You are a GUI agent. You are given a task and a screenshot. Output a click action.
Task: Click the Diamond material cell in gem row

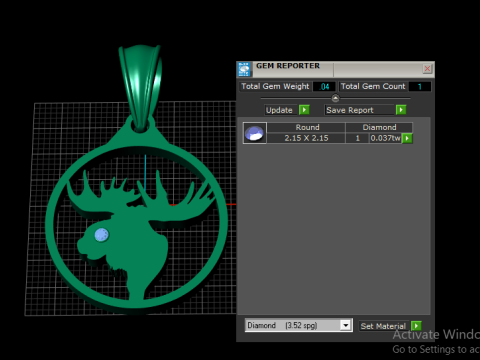point(379,127)
